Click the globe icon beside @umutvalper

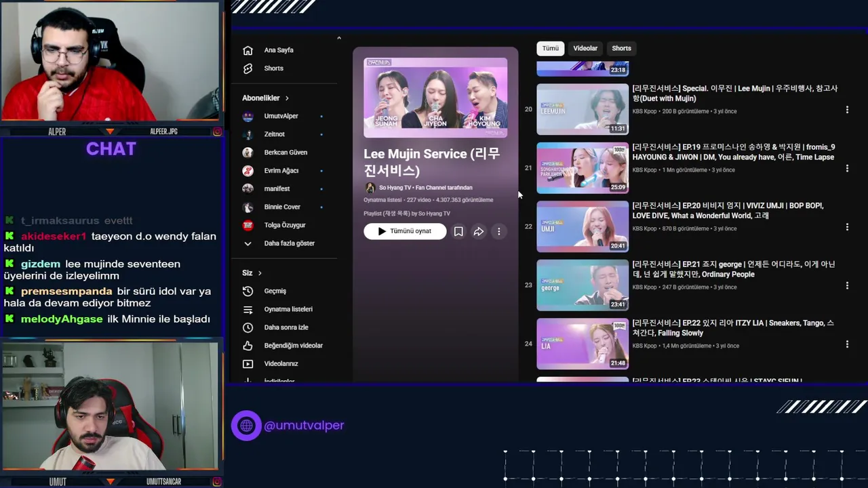coord(246,426)
